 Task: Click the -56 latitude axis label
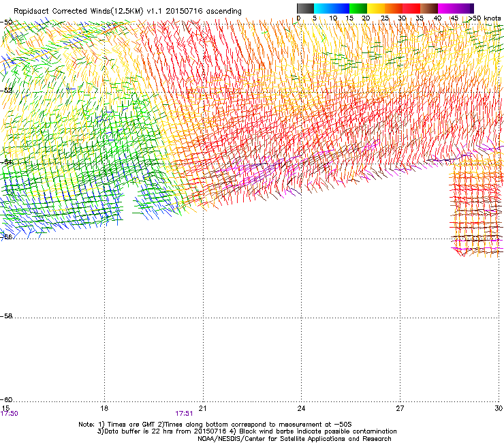click(6, 236)
